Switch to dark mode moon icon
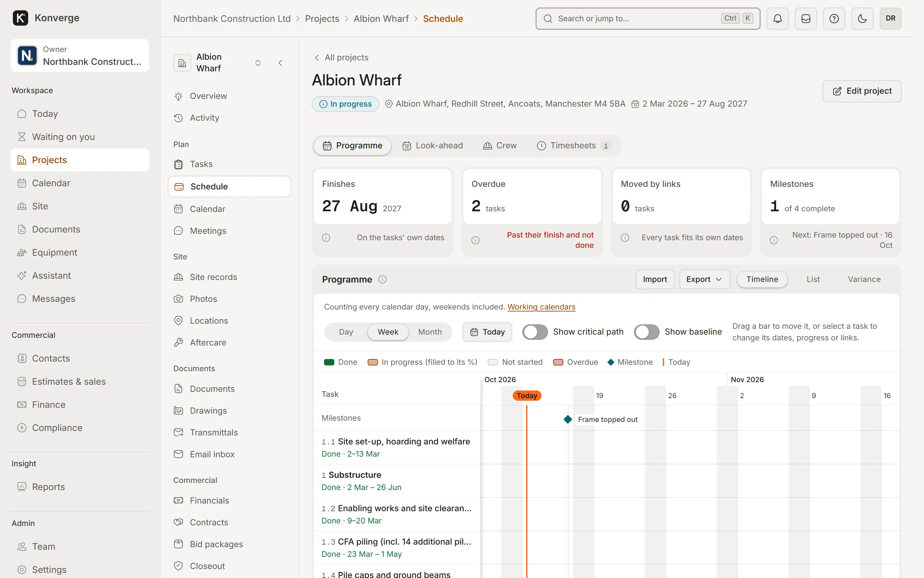This screenshot has width=924, height=578. 862,18
